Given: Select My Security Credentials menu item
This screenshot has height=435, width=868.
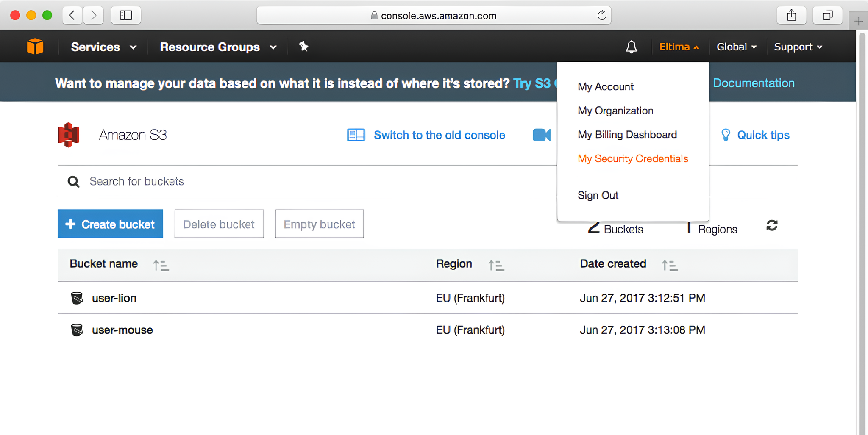Looking at the screenshot, I should (x=632, y=158).
